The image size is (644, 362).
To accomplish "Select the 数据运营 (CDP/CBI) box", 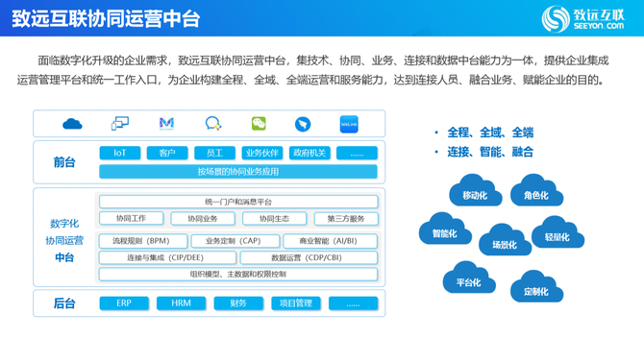I will pyautogui.click(x=309, y=257).
